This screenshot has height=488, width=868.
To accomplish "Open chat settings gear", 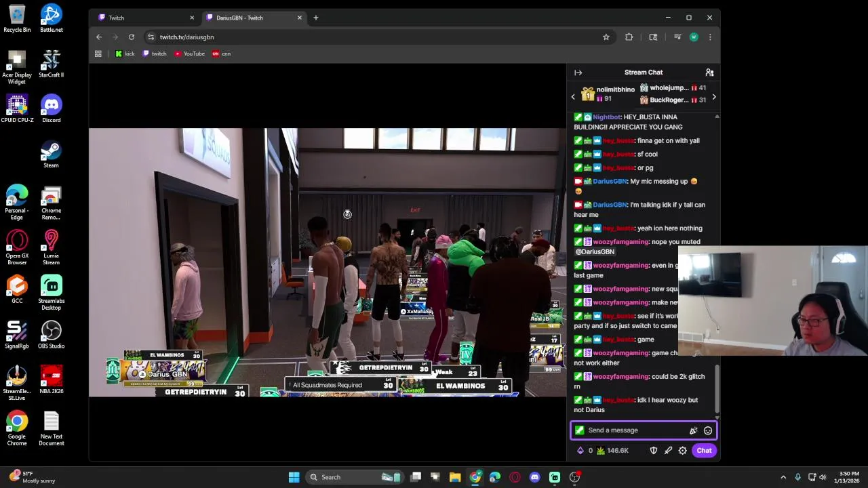I will [683, 451].
